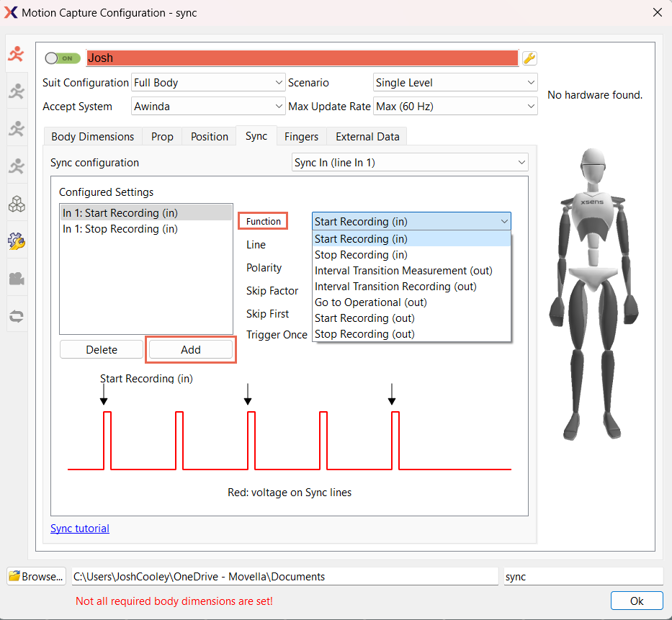Click the sync file name field
The height and width of the screenshot is (620, 672).
click(x=583, y=576)
